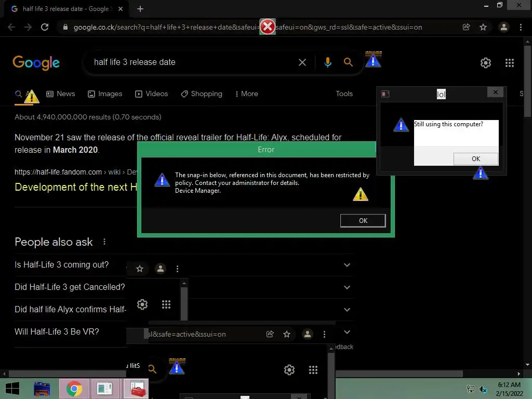532x399 pixels.
Task: Open the Chrome profile avatar menu
Action: [x=504, y=27]
